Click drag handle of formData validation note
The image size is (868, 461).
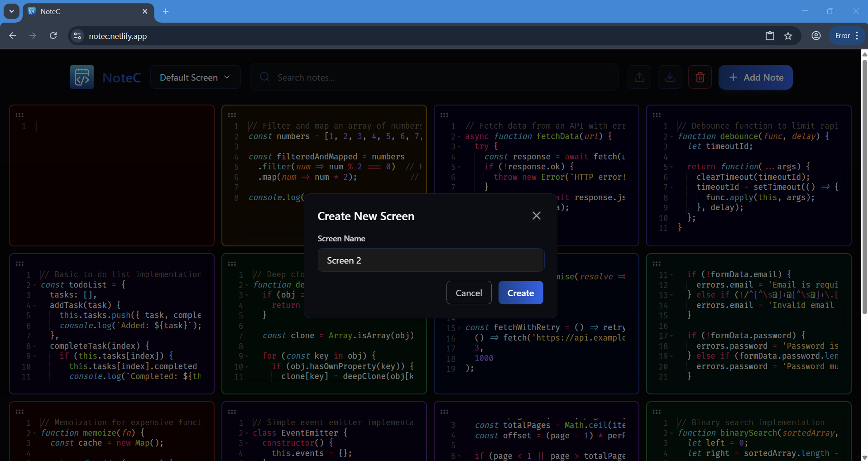point(657,264)
